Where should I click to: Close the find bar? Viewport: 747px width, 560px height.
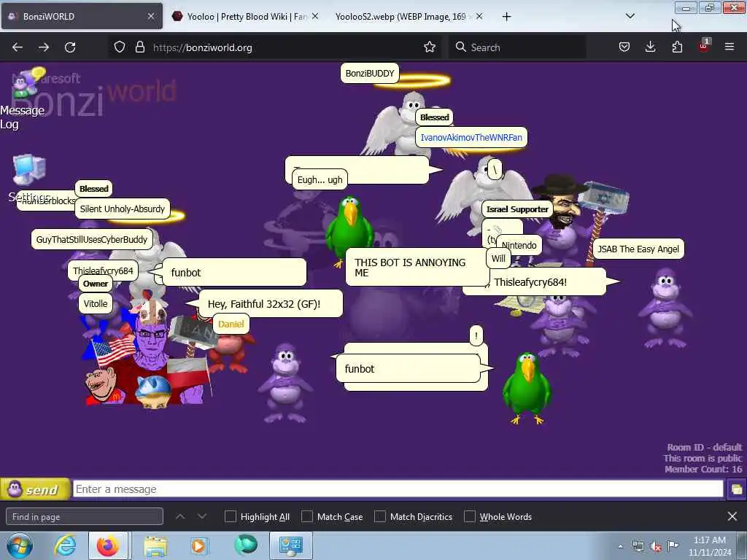click(732, 516)
